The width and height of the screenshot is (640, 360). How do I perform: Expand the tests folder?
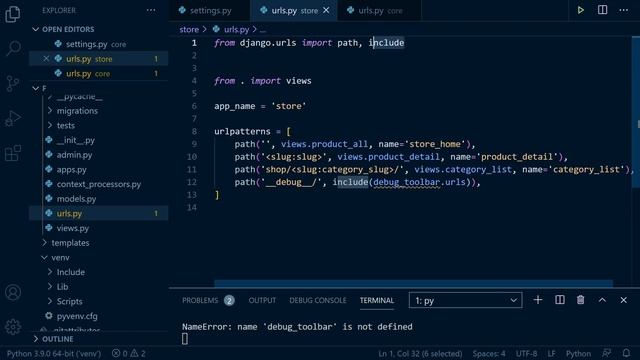click(65, 125)
